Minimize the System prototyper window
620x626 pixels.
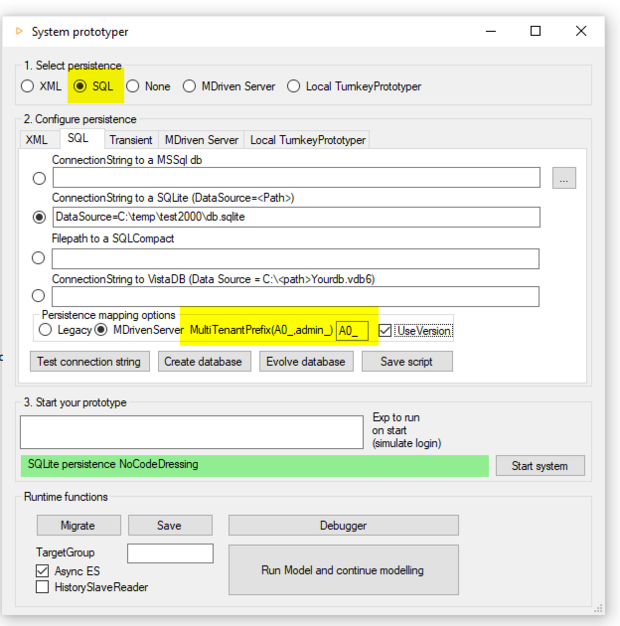(x=491, y=31)
